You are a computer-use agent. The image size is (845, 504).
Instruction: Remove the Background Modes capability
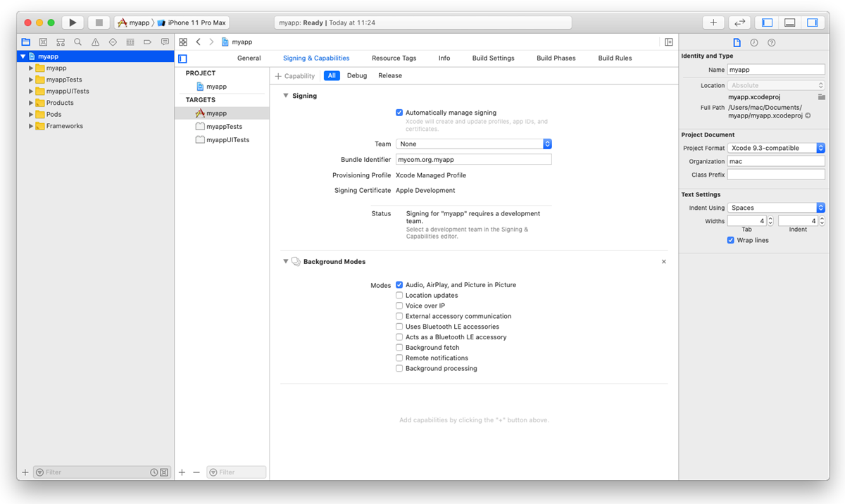(x=663, y=262)
